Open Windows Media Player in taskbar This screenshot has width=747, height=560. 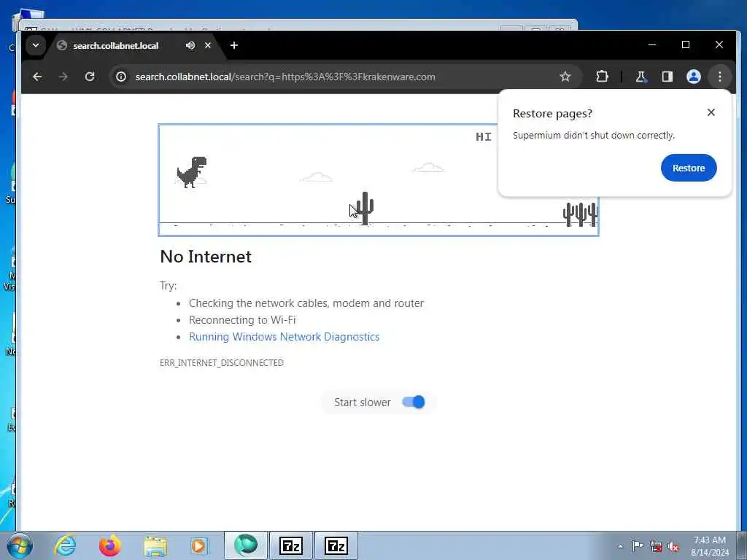click(x=199, y=545)
